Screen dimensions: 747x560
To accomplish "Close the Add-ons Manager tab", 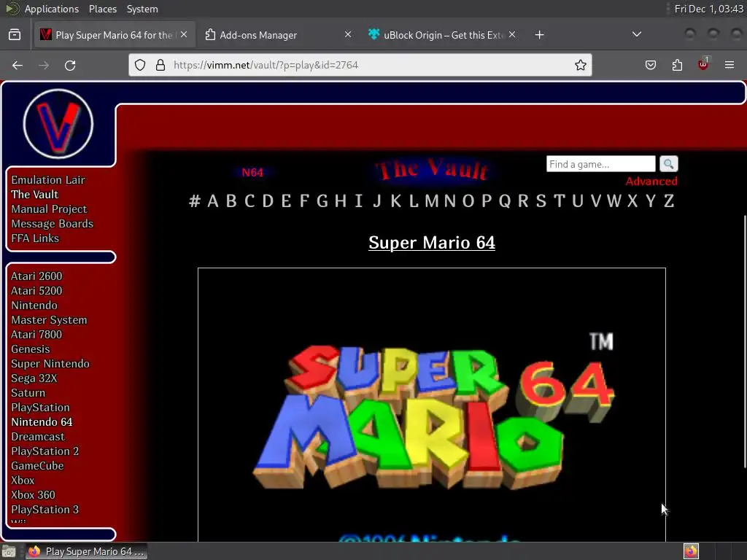I will coord(348,34).
